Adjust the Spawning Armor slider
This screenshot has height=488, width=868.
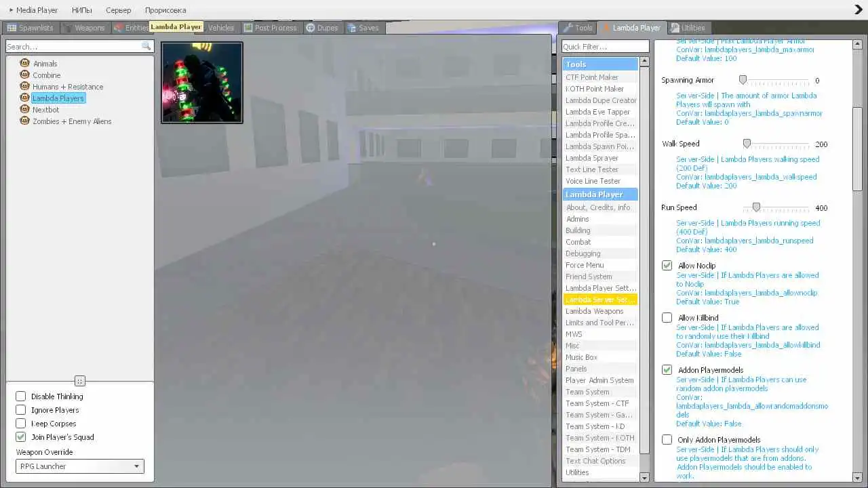click(743, 80)
